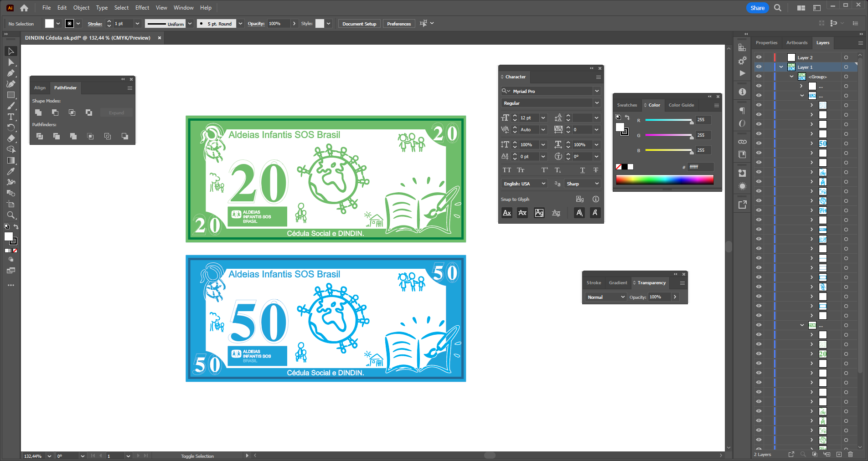Collapse Layer 1 chevron

[781, 67]
